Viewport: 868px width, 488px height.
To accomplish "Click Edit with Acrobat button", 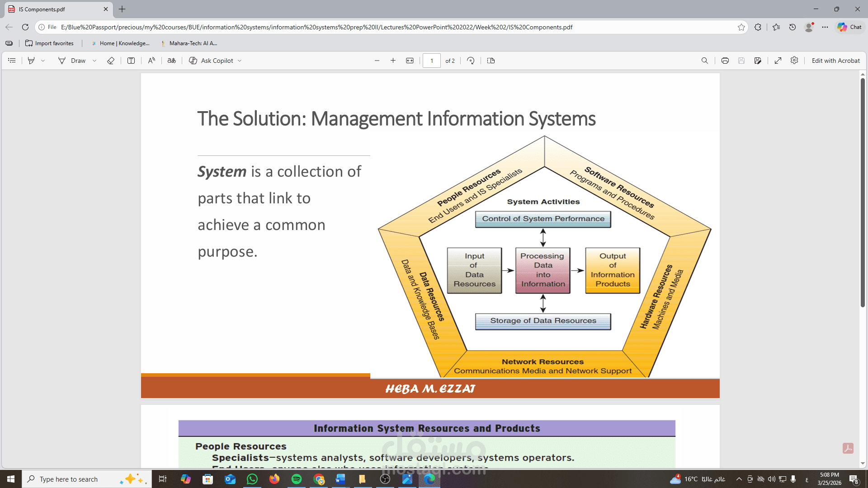I will point(835,61).
